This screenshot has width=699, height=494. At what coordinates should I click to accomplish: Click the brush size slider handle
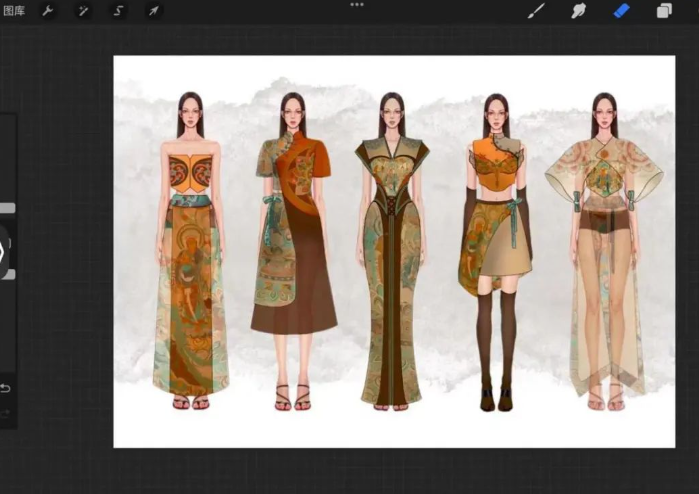coord(6,208)
